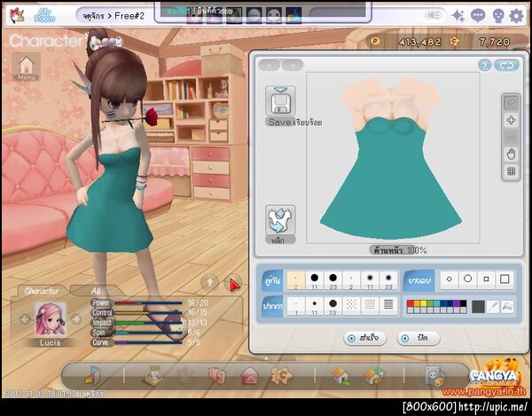532x416 pixels.
Task: Click the sparkle stars icon in top bar
Action: click(458, 16)
